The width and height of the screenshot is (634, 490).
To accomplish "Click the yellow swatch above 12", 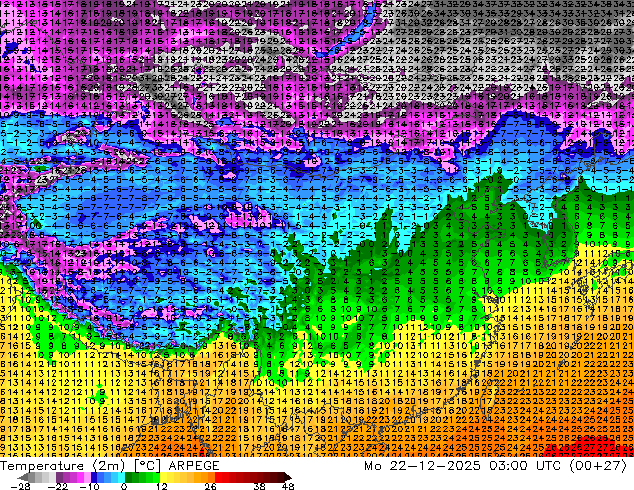I will point(163,477).
